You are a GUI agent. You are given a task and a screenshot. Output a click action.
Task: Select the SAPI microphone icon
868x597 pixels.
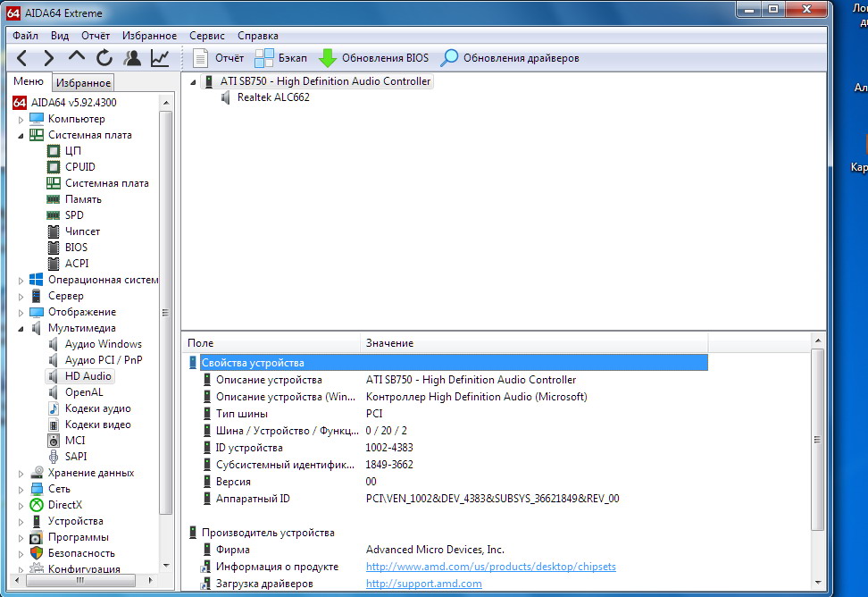(54, 457)
